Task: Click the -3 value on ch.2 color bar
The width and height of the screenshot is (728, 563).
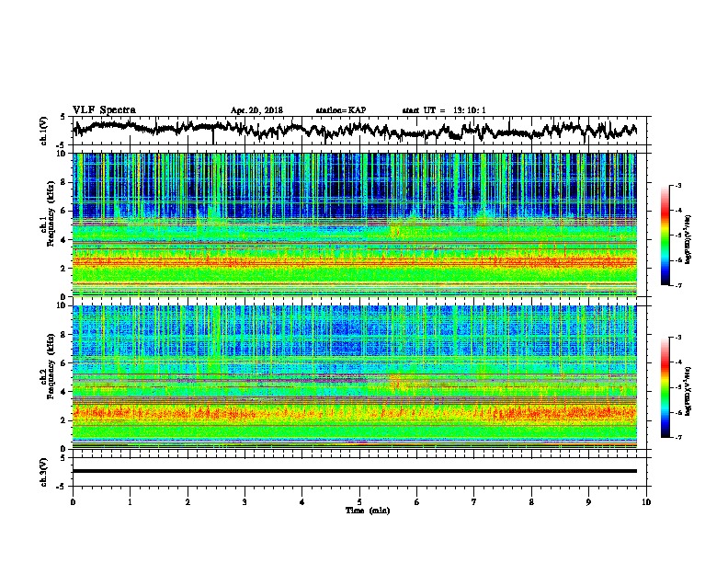Action: coord(677,338)
